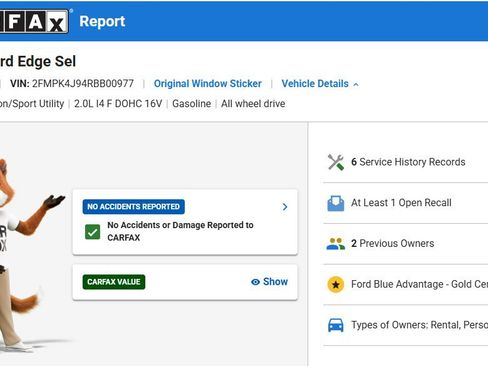Click the VIN number 2FMPK4J94RBB00977
488x366 pixels.
coord(83,84)
